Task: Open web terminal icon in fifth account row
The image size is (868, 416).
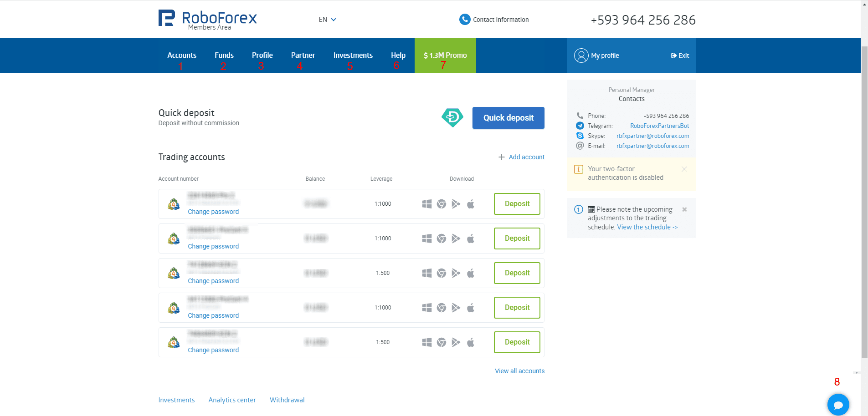Action: [441, 342]
